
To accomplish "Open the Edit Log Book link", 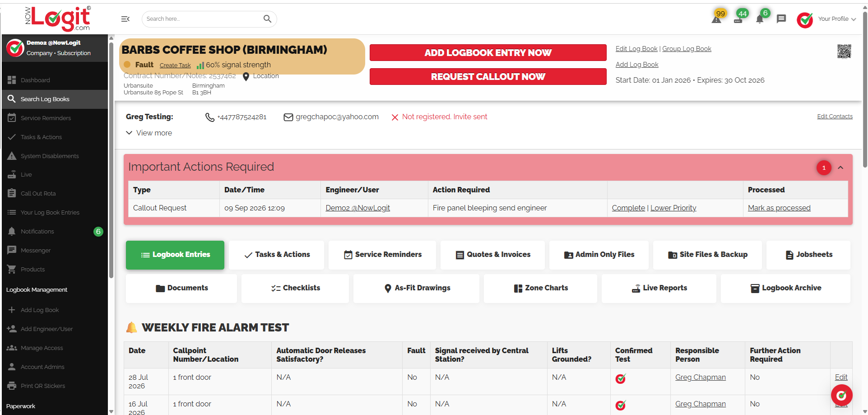I will 636,49.
